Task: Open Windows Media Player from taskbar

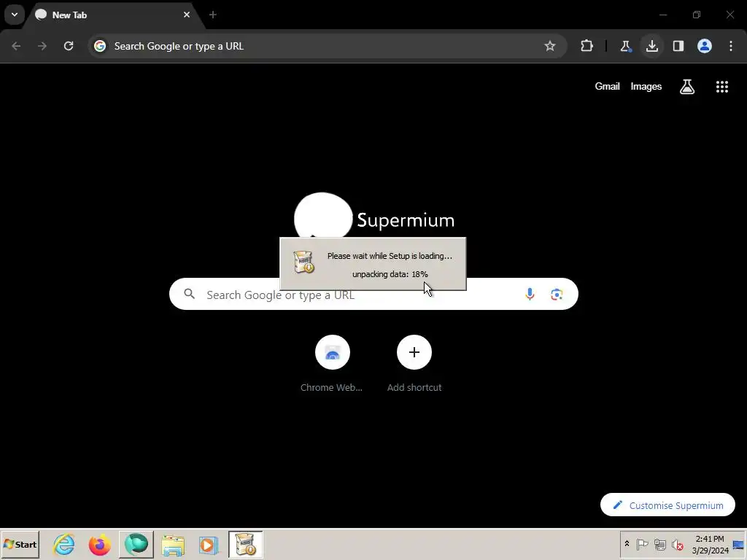Action: pos(209,544)
